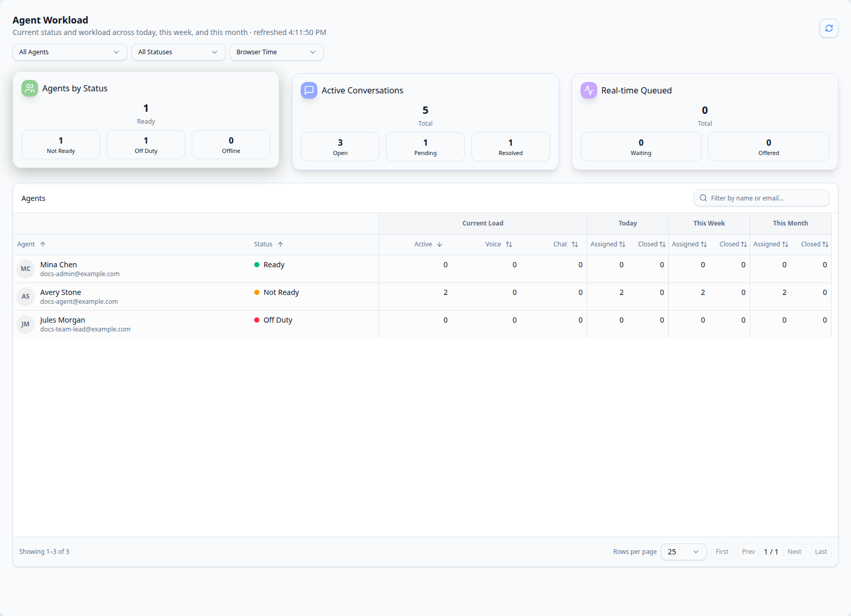The image size is (851, 616).
Task: Click the Next page button
Action: coord(795,552)
